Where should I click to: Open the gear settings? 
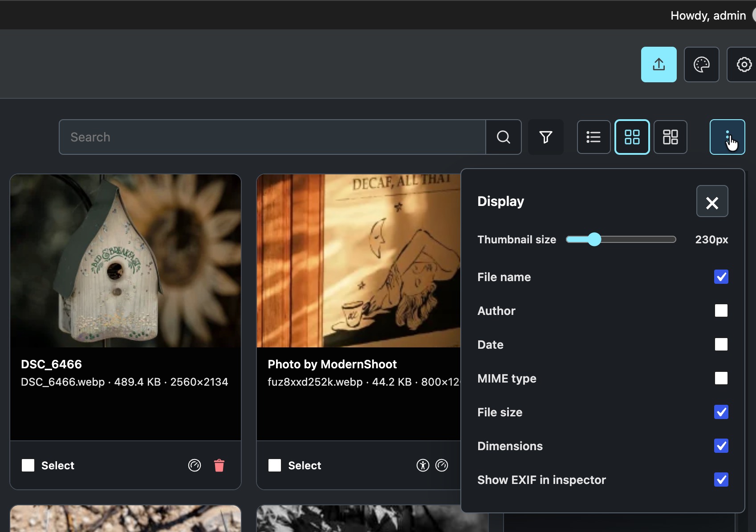[x=743, y=64]
